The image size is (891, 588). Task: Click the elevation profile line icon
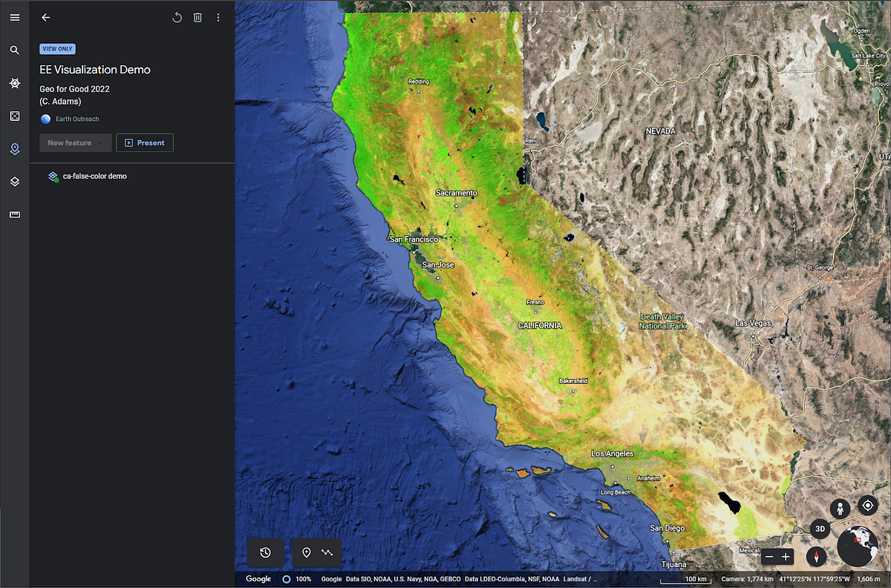click(x=327, y=552)
